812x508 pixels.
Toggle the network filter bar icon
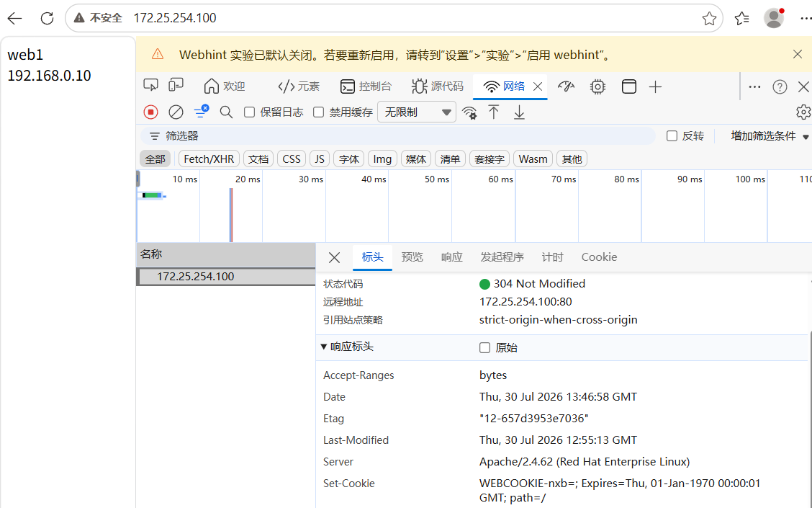[x=201, y=112]
